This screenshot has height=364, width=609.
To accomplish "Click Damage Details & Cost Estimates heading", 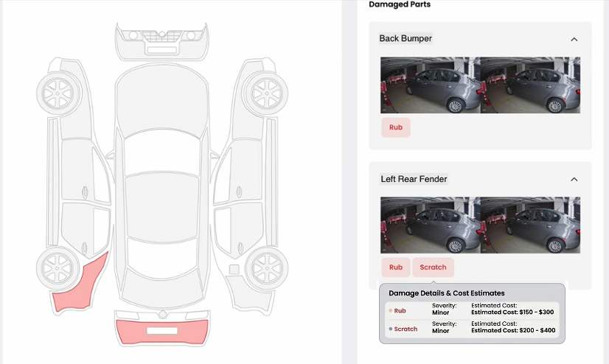I will tap(447, 293).
